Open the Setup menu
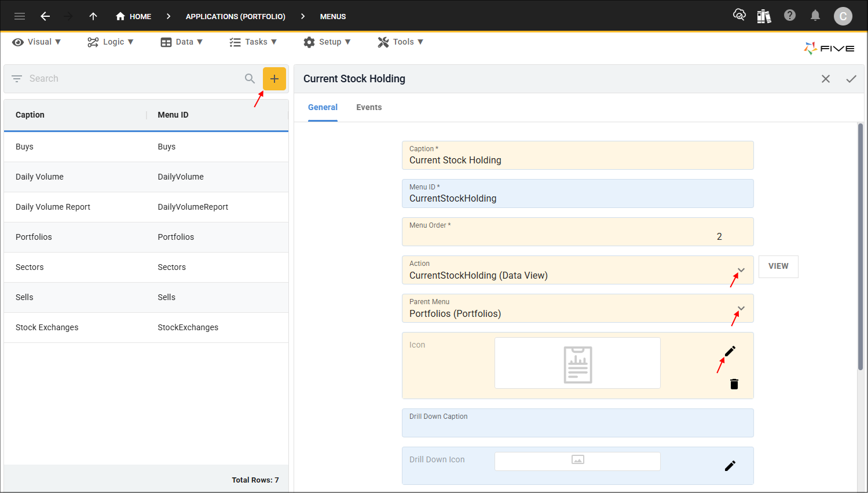 coord(327,42)
